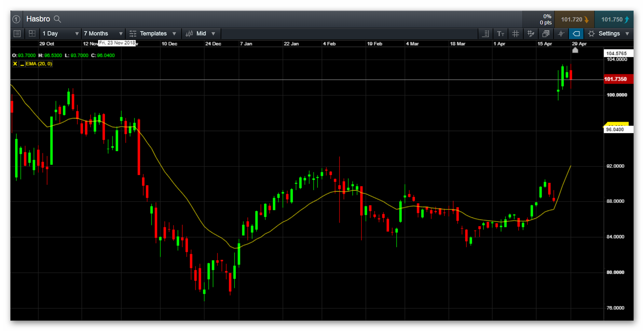Select the text size tool icon
This screenshot has width=644, height=331.
click(500, 33)
